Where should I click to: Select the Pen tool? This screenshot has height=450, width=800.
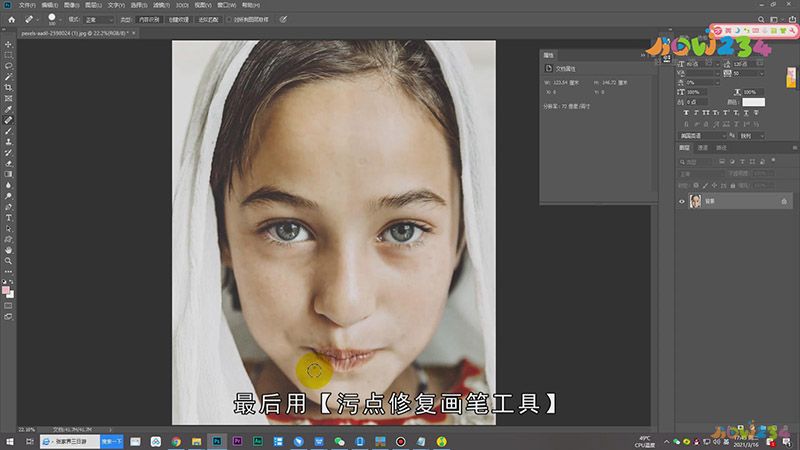8,207
